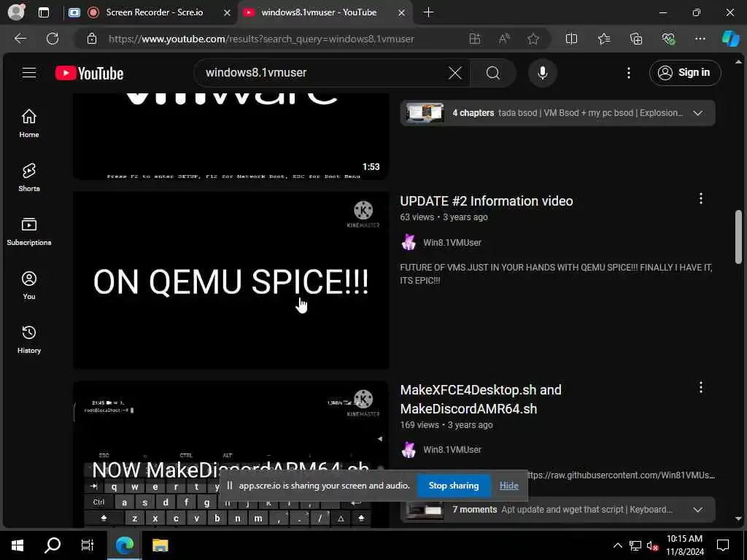Click Win8.1VMUser avatar under UPDATE #2 video
This screenshot has height=560, width=747.
click(409, 242)
